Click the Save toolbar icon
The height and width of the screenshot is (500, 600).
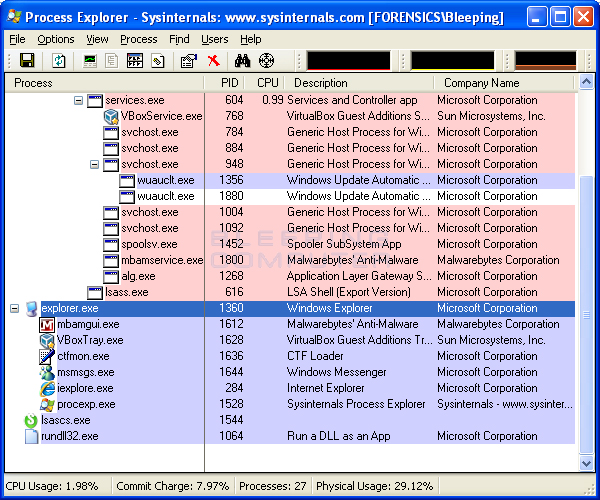27,60
